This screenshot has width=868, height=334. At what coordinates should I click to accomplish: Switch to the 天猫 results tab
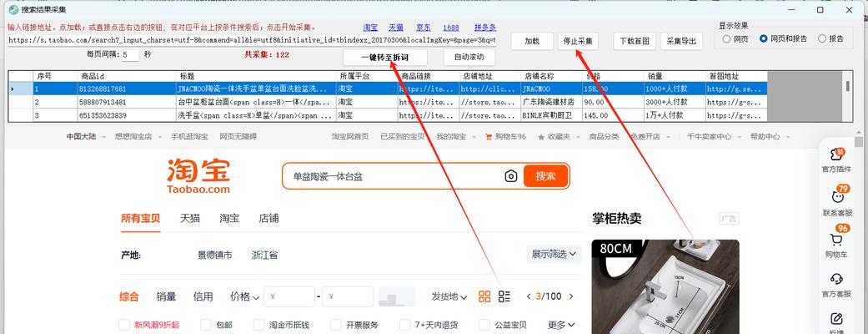coord(190,219)
